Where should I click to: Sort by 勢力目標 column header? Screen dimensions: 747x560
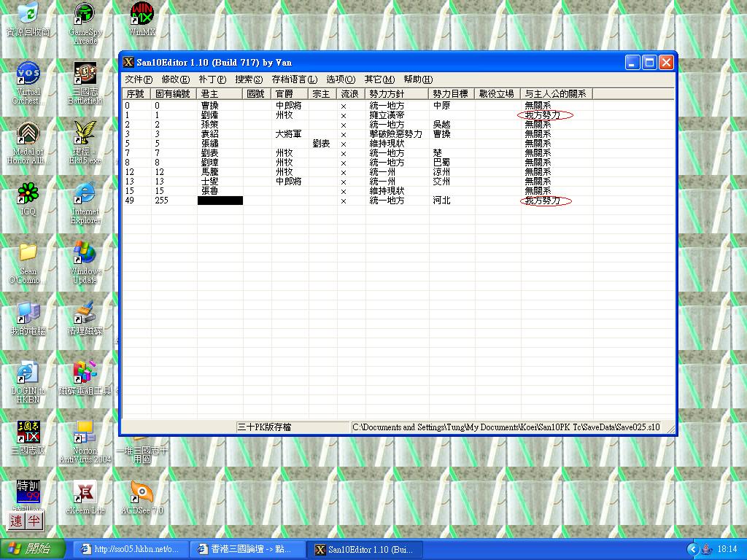pyautogui.click(x=452, y=94)
